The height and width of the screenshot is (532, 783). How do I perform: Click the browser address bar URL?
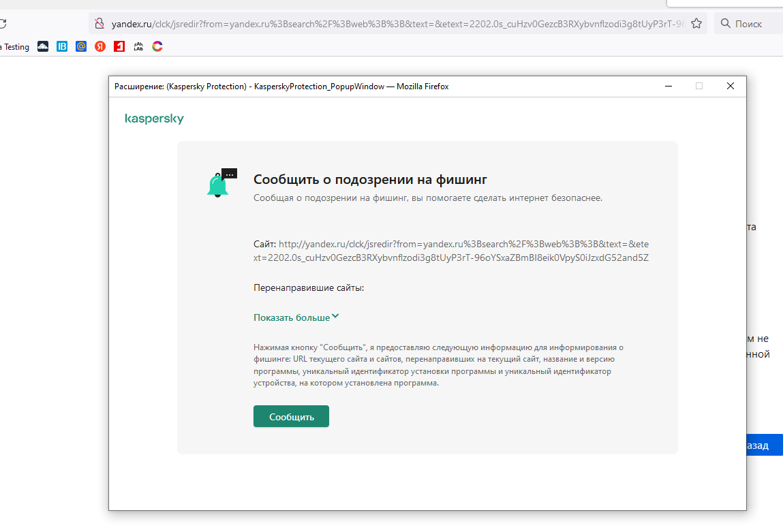tap(398, 23)
